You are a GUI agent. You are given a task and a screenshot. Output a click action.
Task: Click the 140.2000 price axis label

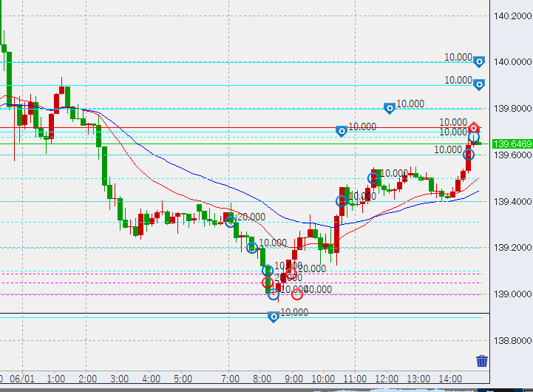click(512, 16)
